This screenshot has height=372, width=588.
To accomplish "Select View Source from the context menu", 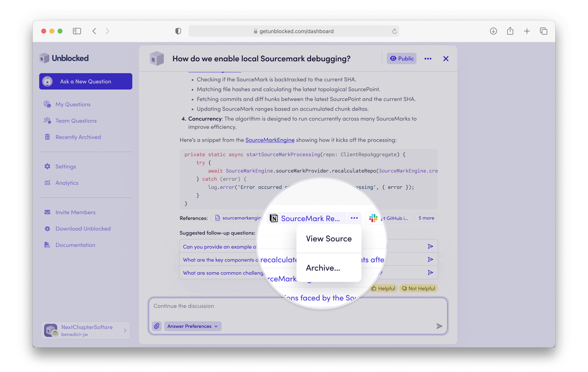I will [x=329, y=239].
